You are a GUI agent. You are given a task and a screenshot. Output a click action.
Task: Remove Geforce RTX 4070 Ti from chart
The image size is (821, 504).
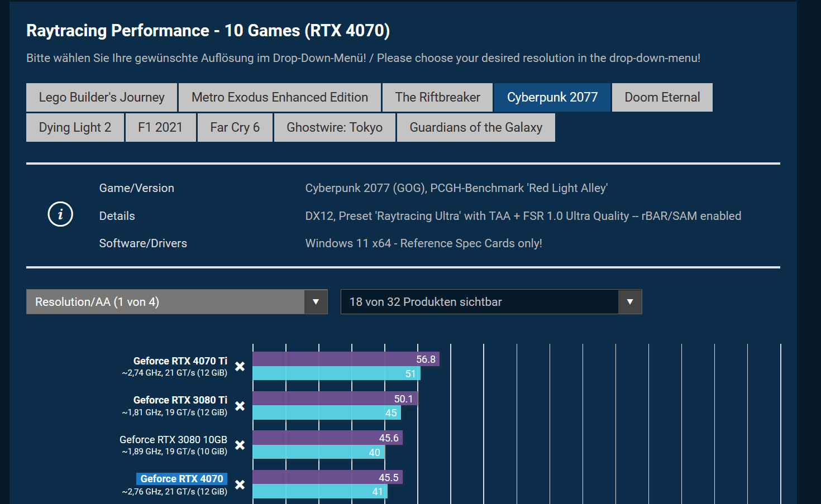click(x=240, y=367)
